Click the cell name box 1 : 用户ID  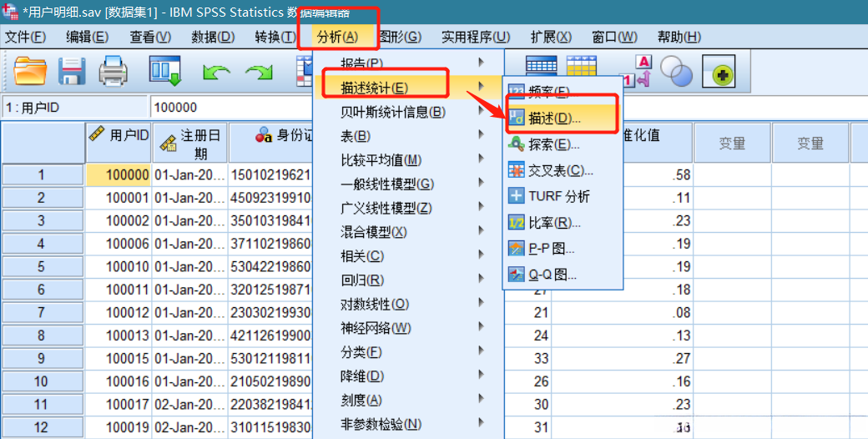(x=74, y=108)
